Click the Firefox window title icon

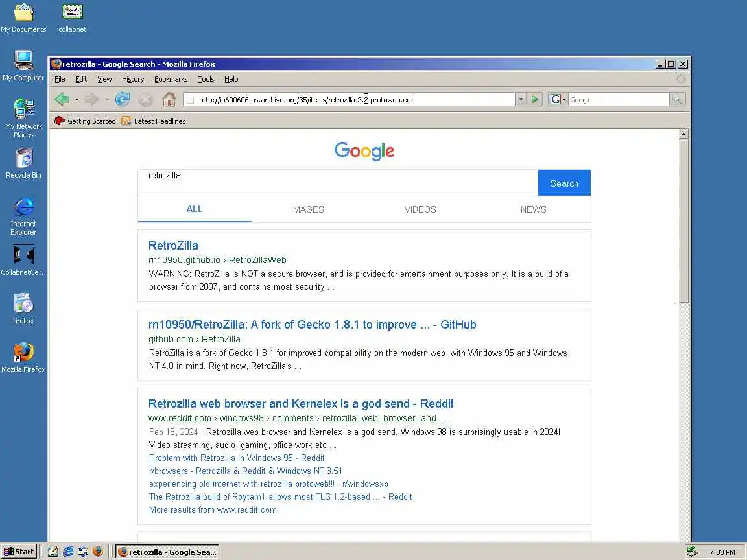(56, 64)
